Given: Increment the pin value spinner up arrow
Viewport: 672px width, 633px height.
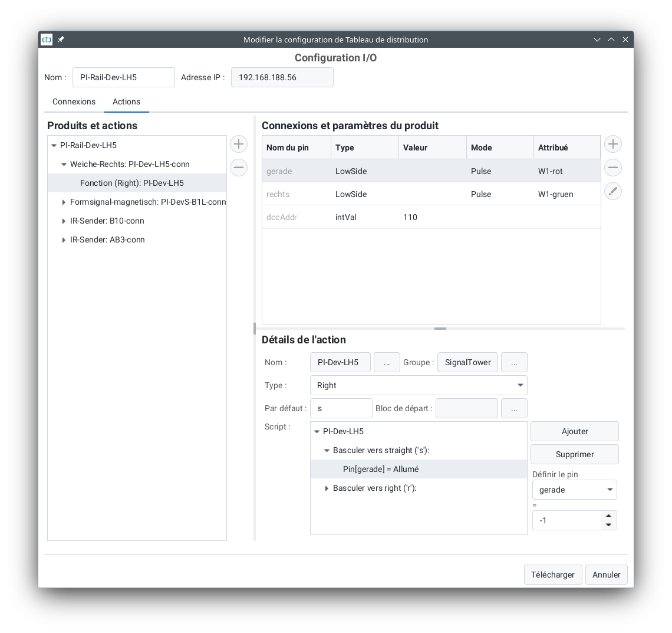Looking at the screenshot, I should tap(609, 516).
